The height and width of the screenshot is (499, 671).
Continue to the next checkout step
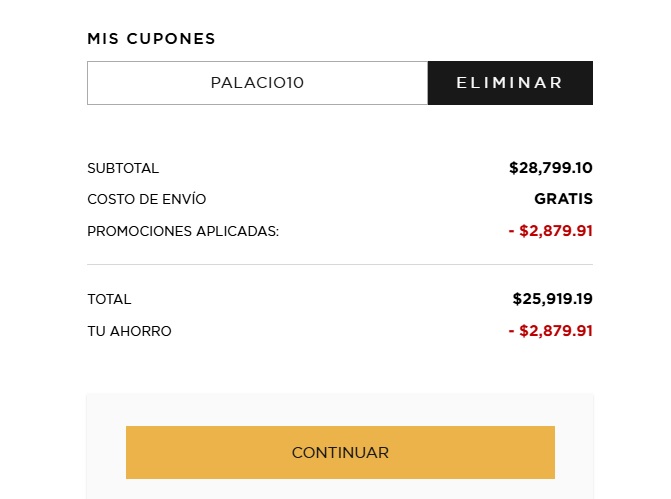coord(340,452)
